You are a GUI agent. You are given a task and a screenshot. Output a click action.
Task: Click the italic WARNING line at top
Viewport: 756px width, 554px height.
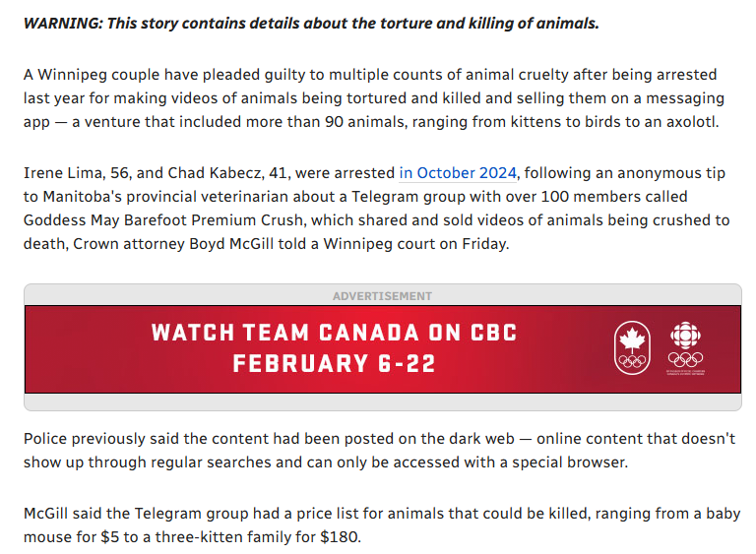point(311,24)
